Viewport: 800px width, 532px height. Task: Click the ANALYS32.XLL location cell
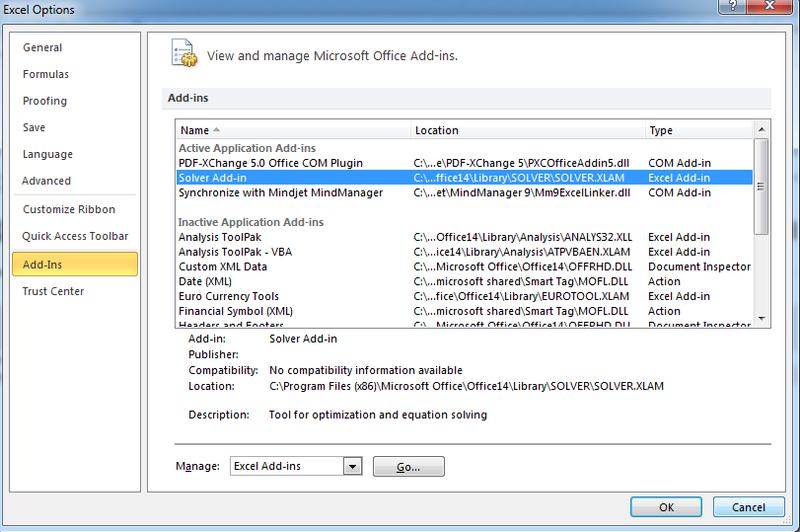coord(522,237)
